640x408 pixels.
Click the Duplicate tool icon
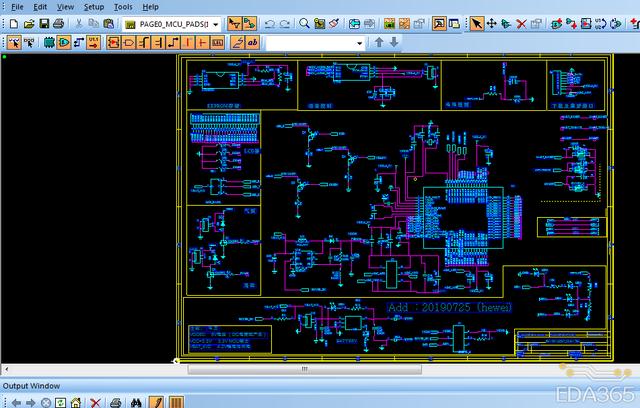506,24
